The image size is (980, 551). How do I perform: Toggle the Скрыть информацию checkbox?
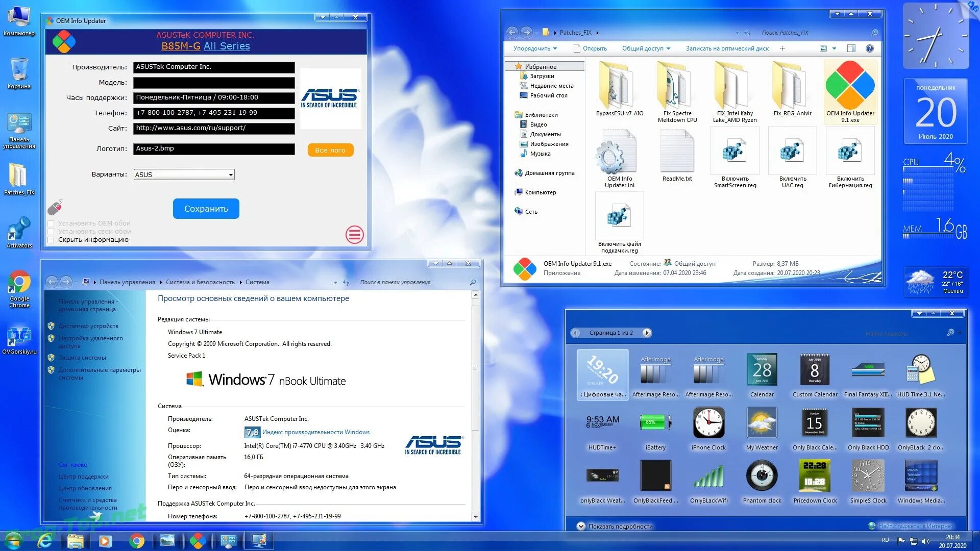point(51,240)
